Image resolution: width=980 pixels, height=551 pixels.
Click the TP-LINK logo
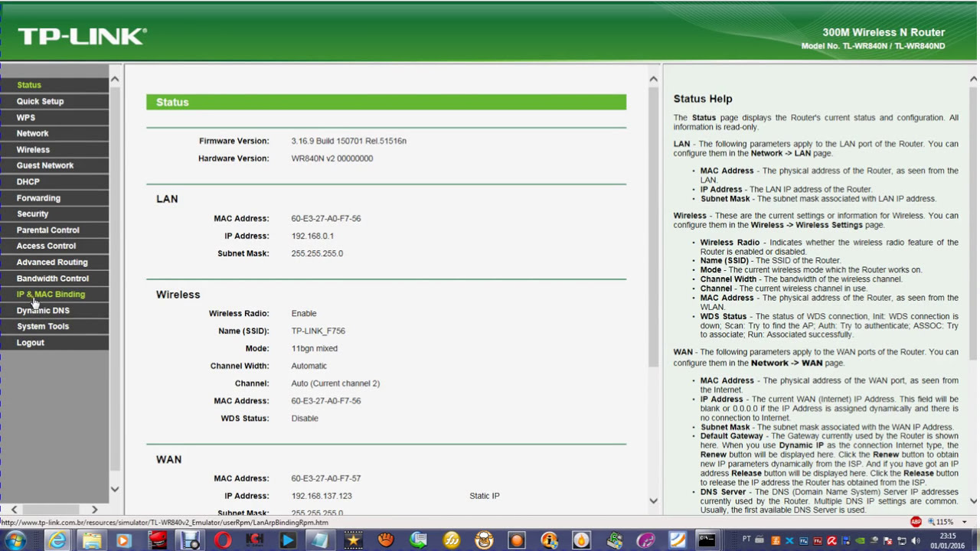click(82, 36)
